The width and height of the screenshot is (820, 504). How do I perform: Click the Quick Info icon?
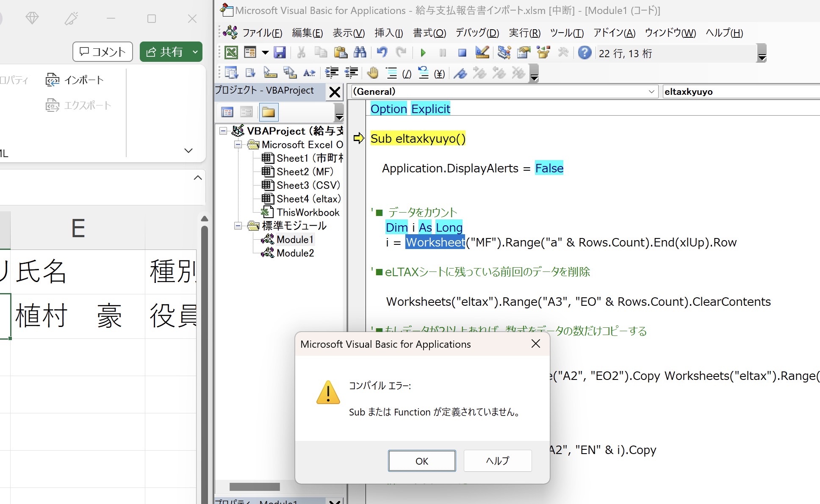pyautogui.click(x=270, y=73)
